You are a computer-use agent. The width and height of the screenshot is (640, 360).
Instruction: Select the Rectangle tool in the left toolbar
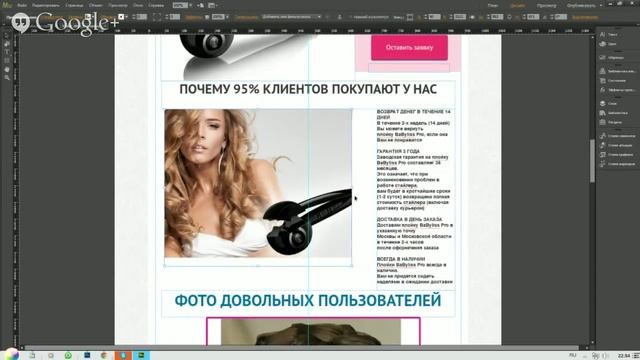[7, 60]
